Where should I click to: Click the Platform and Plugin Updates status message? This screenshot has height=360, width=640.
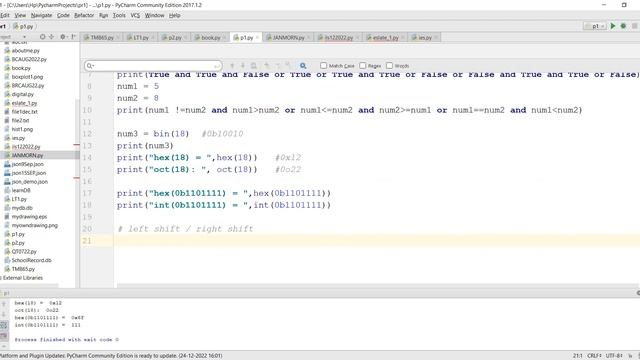(x=111, y=356)
